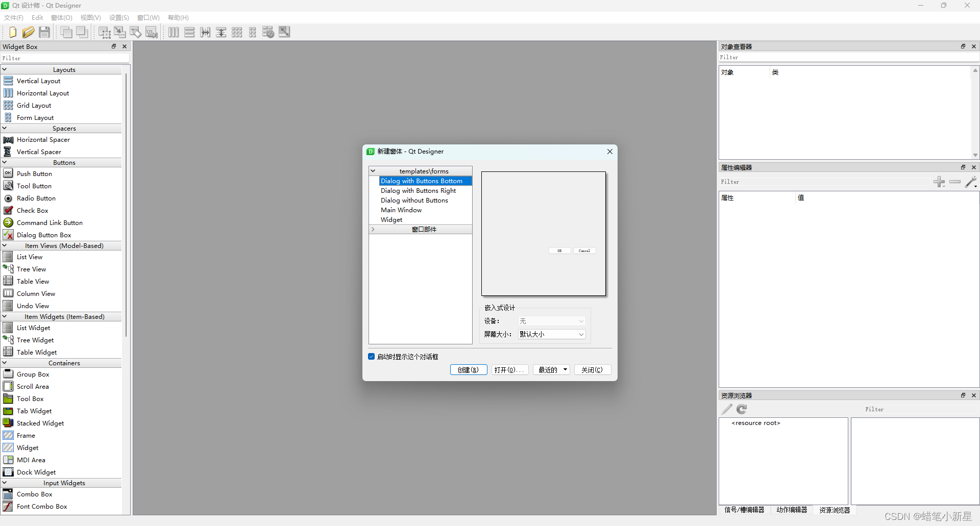Select the Radio Button widget entry
Screen dimensions: 980x526
[x=35, y=198]
